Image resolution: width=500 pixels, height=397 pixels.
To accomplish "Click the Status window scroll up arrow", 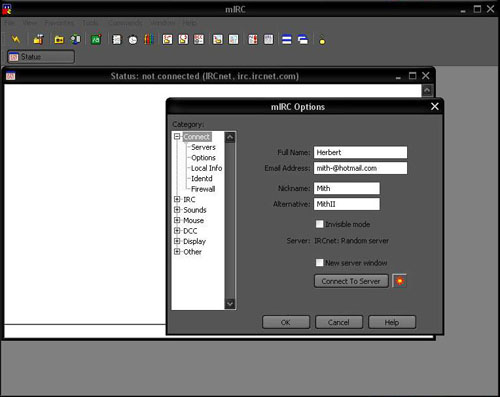I will tap(427, 90).
